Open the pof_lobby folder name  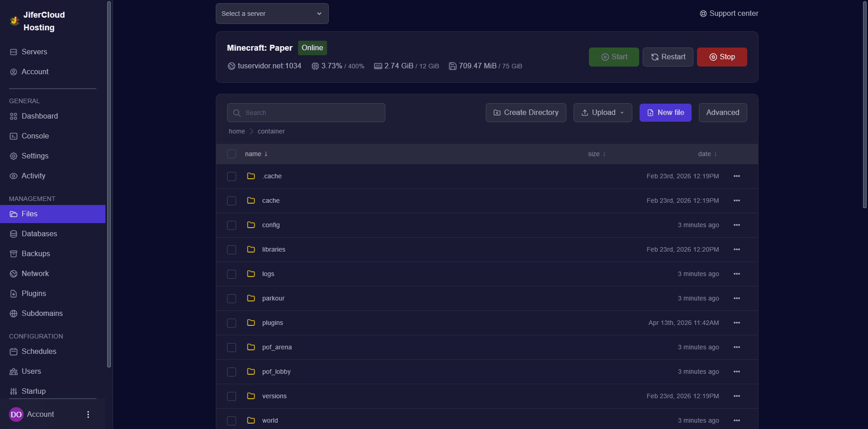tap(276, 372)
